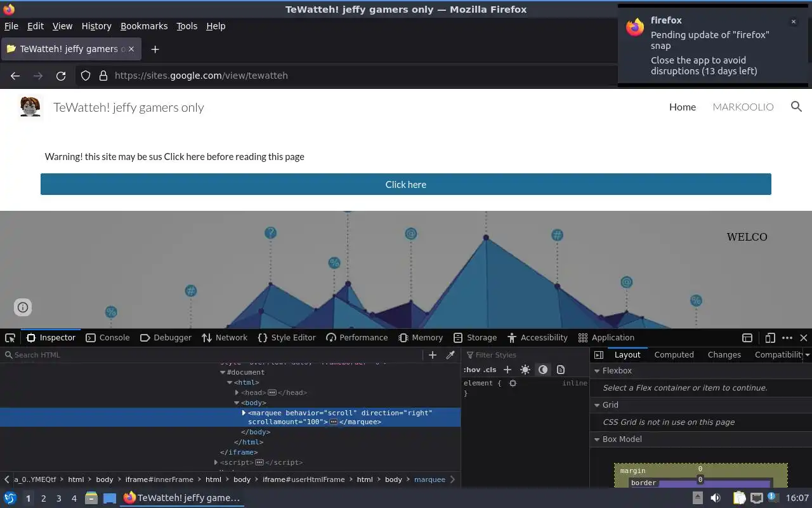Expand the <script> node
The image size is (812, 508).
pos(216,463)
